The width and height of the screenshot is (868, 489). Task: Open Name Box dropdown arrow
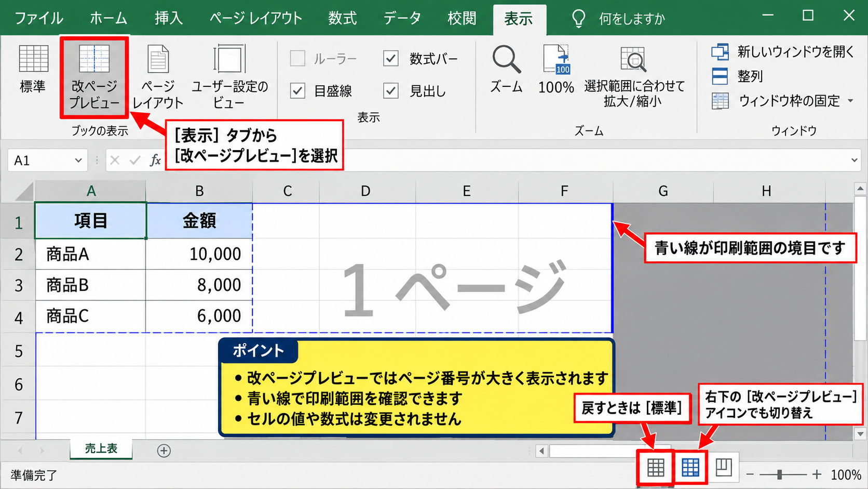[x=78, y=160]
